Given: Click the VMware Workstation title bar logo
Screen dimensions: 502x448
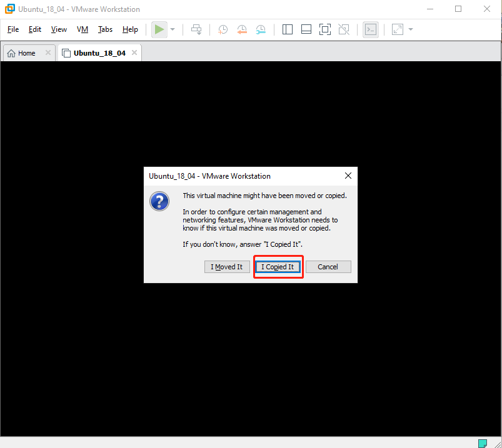Looking at the screenshot, I should coord(10,9).
